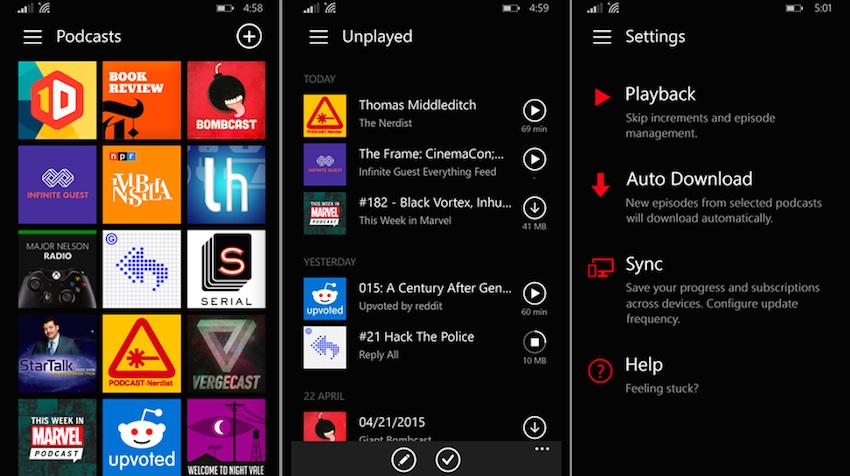Tap Reply All artwork beside #21 episode
This screenshot has height=476, width=850.
click(x=325, y=348)
